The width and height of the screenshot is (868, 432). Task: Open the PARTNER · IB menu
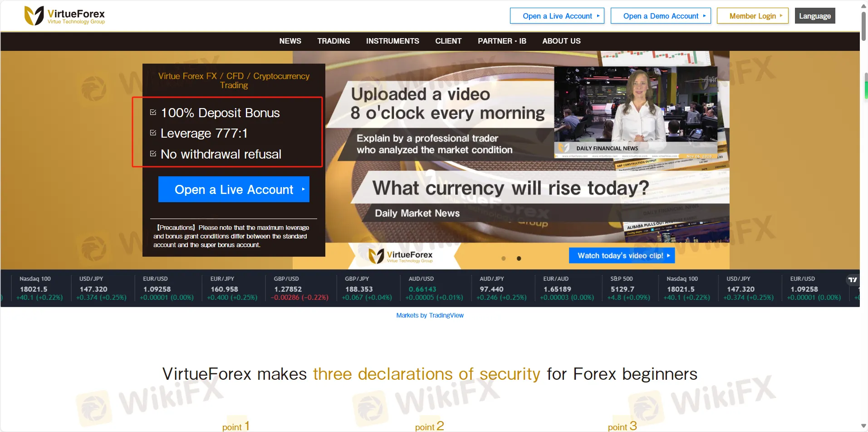click(x=502, y=41)
